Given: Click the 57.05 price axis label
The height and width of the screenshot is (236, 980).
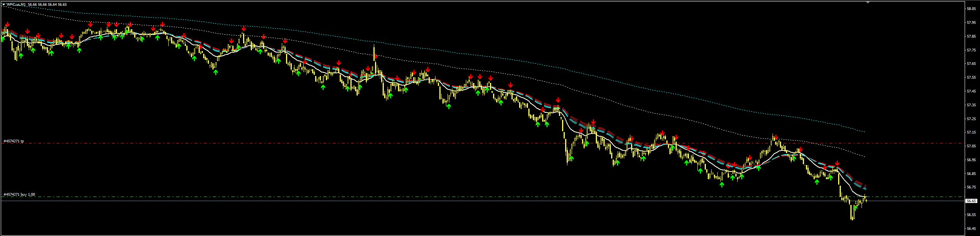Looking at the screenshot, I should (971, 146).
